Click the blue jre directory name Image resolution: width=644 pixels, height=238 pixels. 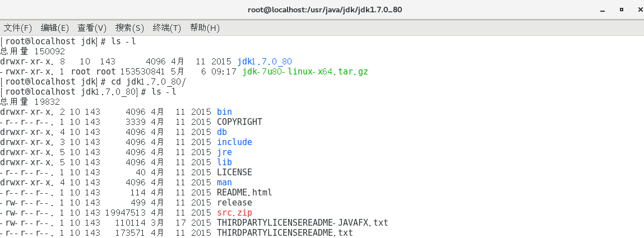click(x=224, y=152)
